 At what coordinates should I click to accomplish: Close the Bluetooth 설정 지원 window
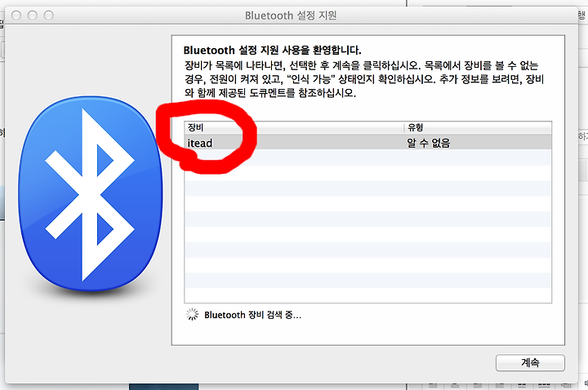pyautogui.click(x=16, y=16)
